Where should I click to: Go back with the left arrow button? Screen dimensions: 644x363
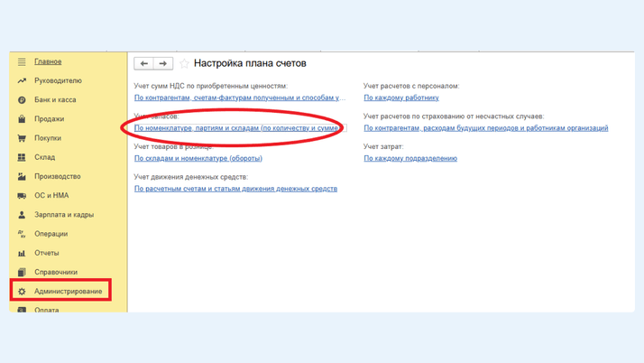pyautogui.click(x=143, y=63)
